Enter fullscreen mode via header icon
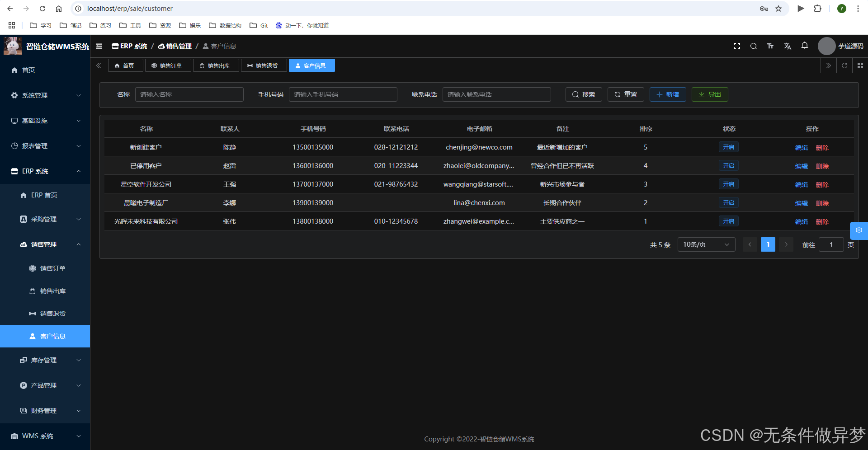868x450 pixels. [737, 46]
